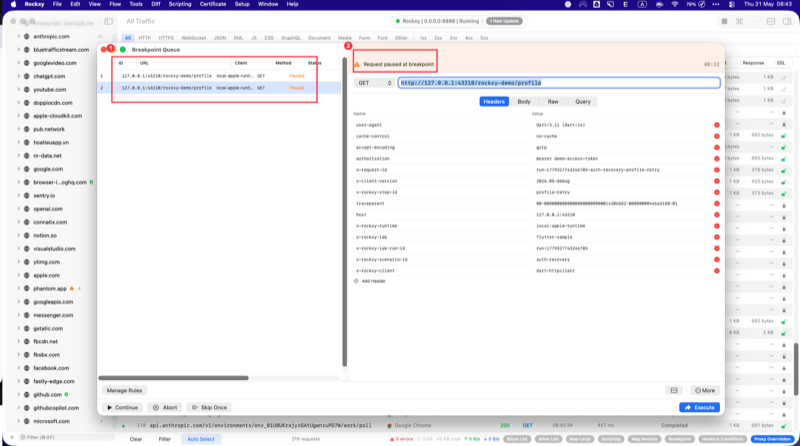This screenshot has height=446, width=800.
Task: Open the GET method dropdown
Action: [374, 83]
